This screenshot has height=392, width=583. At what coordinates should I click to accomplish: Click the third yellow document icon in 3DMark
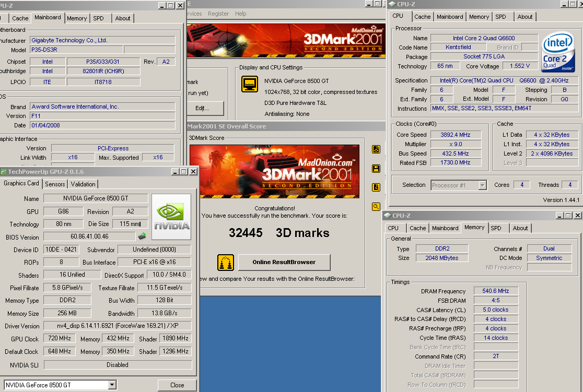click(x=376, y=187)
